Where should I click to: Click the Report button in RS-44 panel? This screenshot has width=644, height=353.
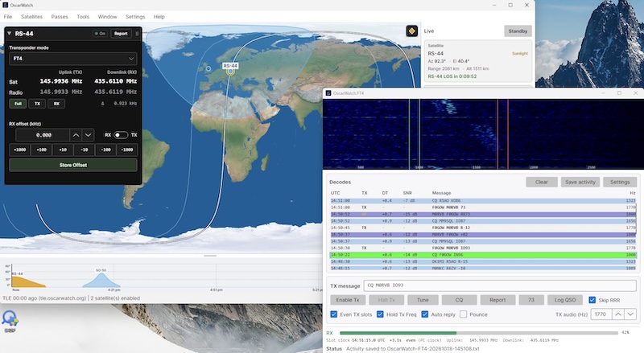[x=121, y=34]
